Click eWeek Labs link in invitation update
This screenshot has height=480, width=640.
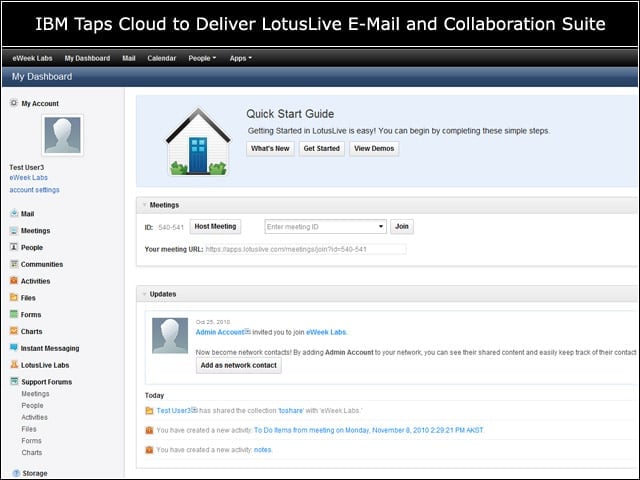click(x=326, y=332)
